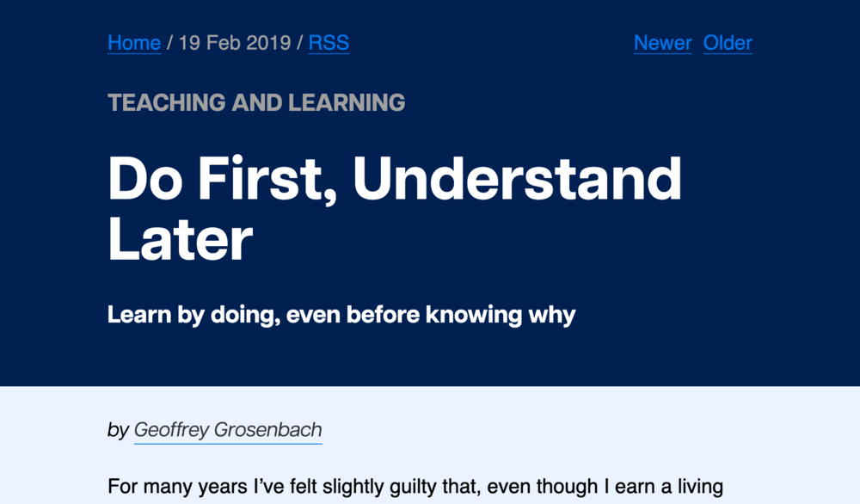Select the word Newer in top-right navigation

pyautogui.click(x=662, y=43)
